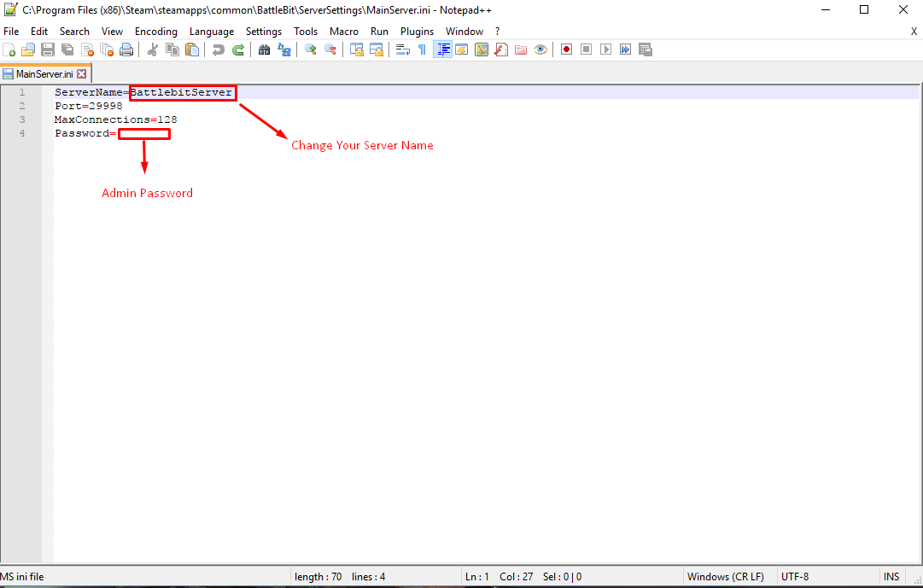Click the Copy toolbar icon
This screenshot has width=923, height=588.
[172, 50]
